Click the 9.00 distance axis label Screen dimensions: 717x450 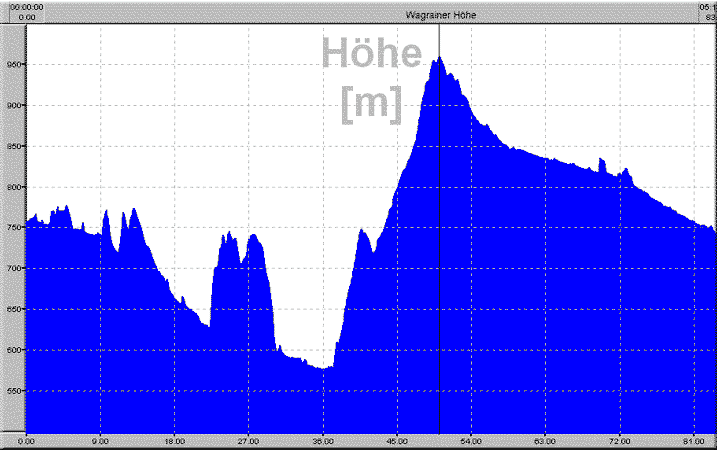tap(100, 441)
